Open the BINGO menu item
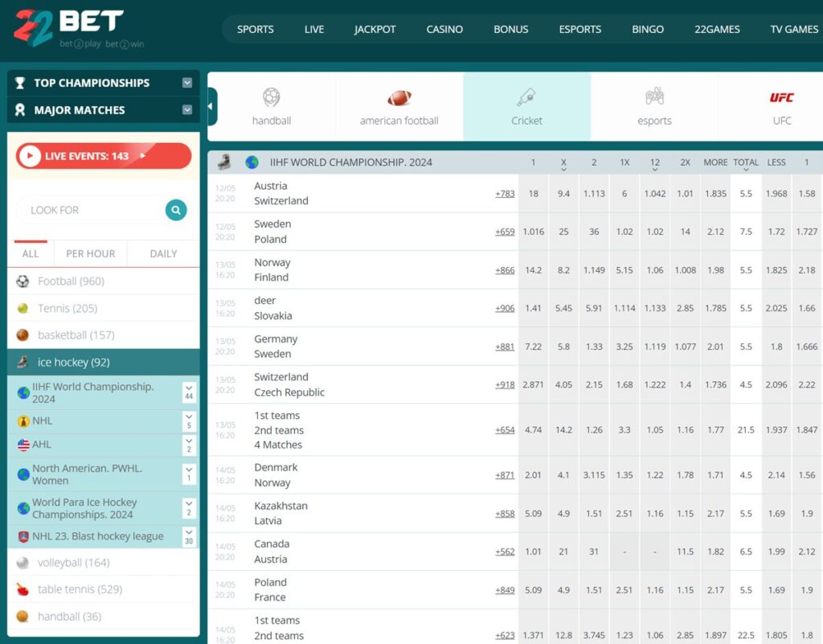Screen dimensions: 823x644 coord(648,30)
